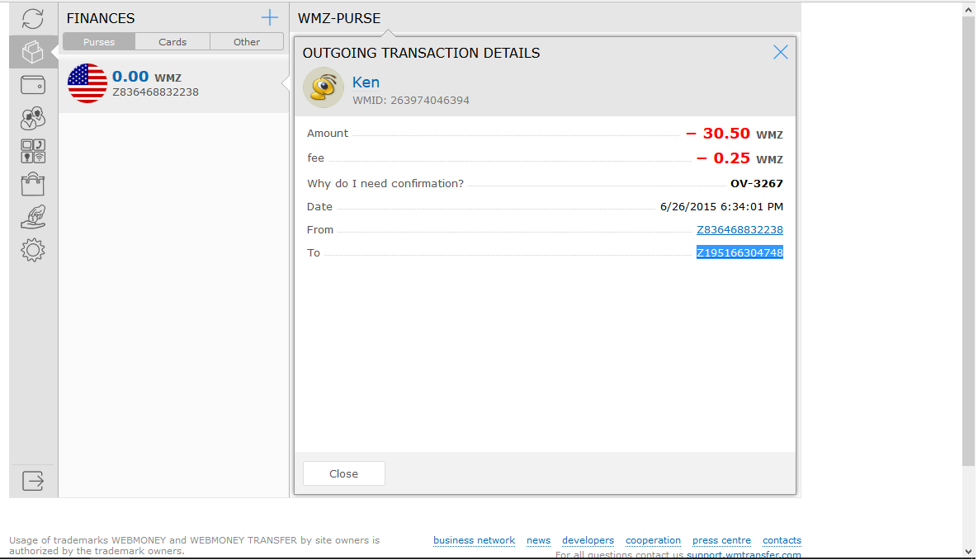This screenshot has width=978, height=560.
Task: Switch to the Cards tab
Action: tap(172, 42)
